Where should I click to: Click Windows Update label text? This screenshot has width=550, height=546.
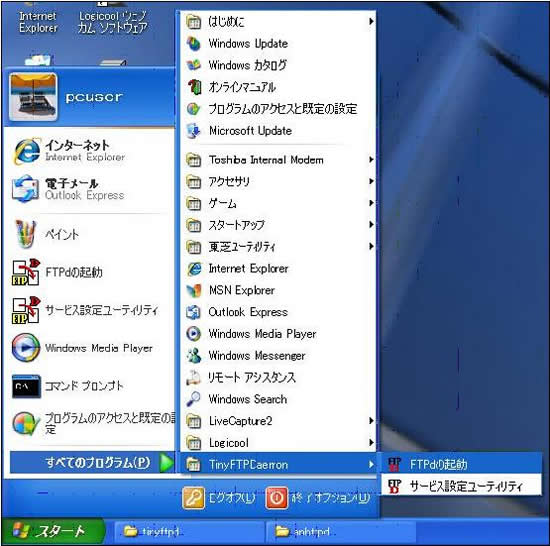(x=248, y=43)
